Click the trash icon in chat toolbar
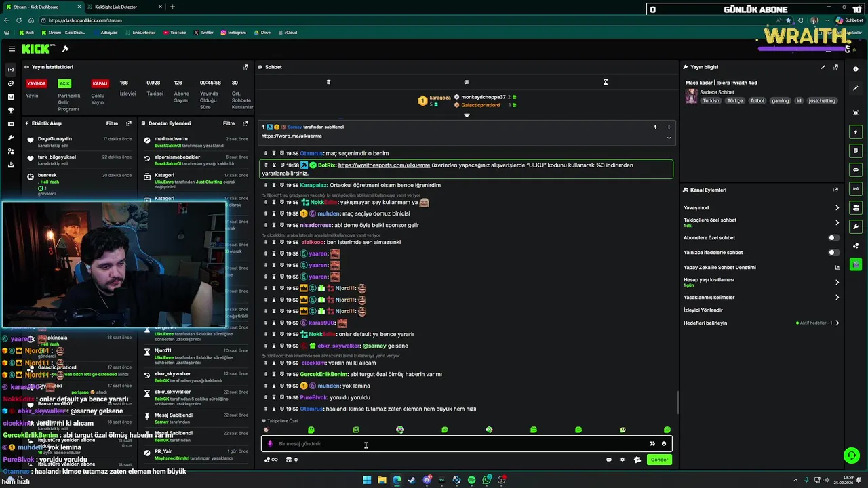868x488 pixels. point(328,82)
